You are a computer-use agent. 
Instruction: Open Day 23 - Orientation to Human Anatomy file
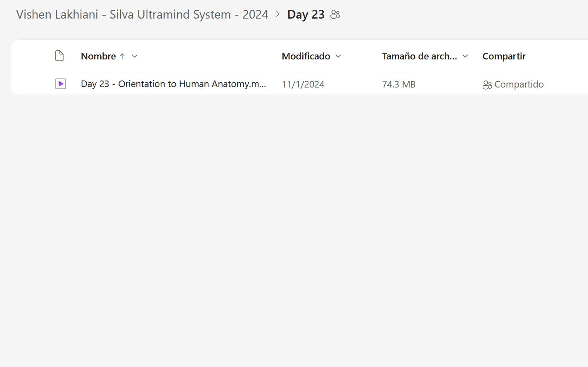[173, 84]
